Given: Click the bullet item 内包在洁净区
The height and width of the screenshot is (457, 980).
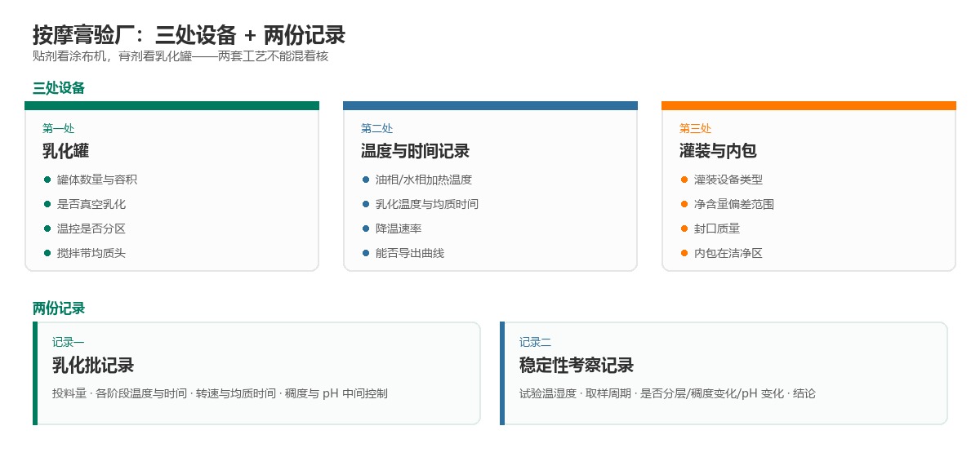Looking at the screenshot, I should tap(728, 253).
